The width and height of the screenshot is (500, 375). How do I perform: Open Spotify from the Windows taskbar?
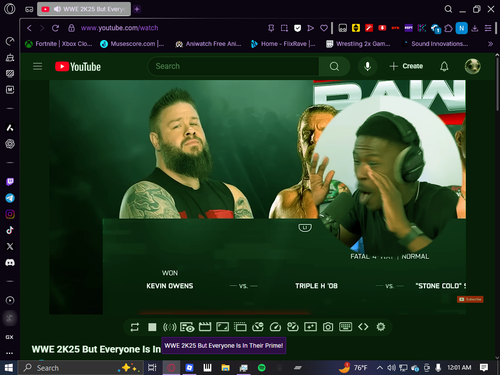click(x=262, y=368)
